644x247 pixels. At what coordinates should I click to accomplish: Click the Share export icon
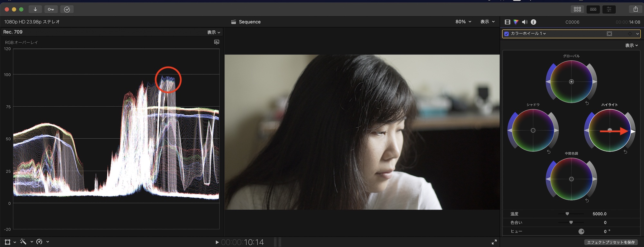tap(635, 9)
